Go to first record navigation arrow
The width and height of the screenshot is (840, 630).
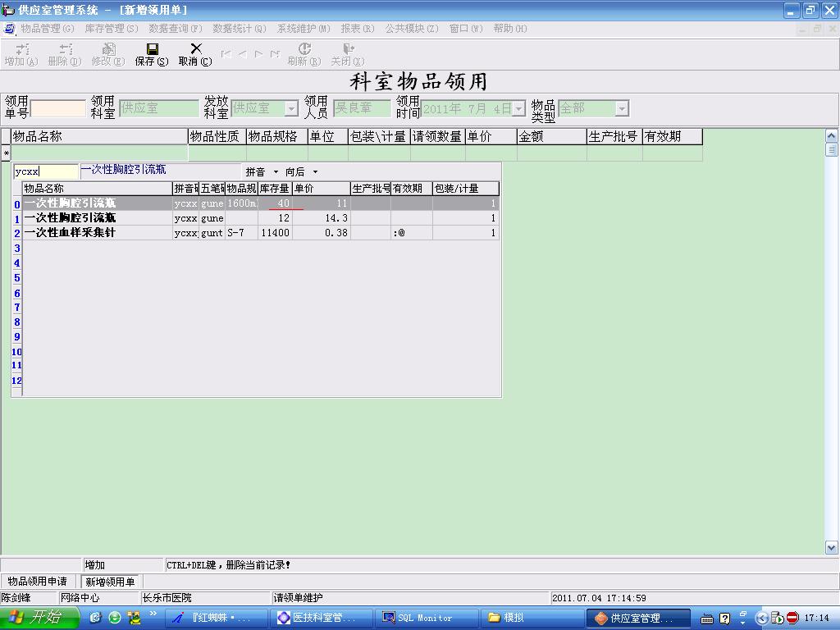(226, 53)
